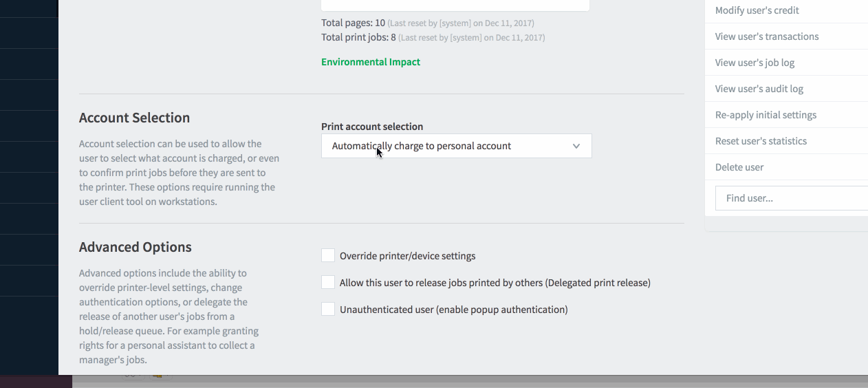Image resolution: width=868 pixels, height=388 pixels.
Task: Check the Unauthenticated user popup authentication box
Action: (x=328, y=310)
